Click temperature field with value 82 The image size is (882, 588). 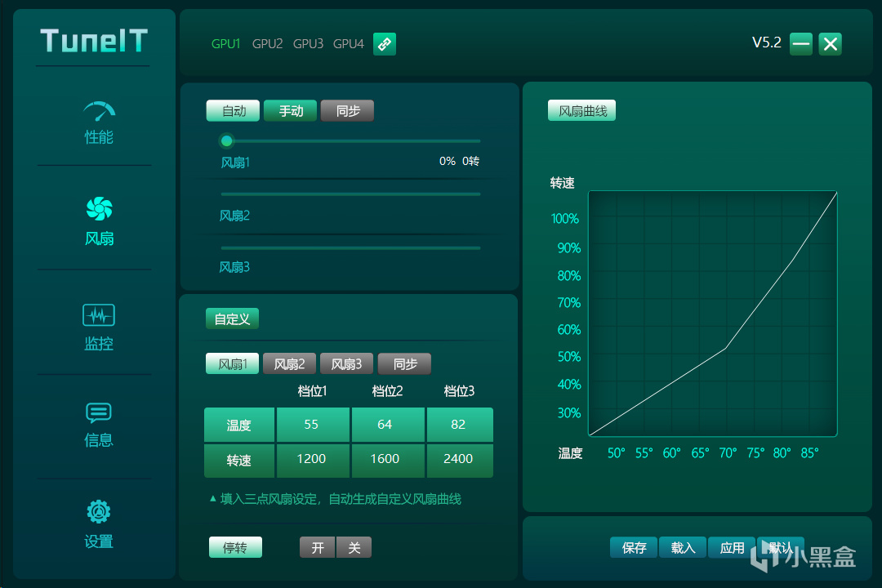point(460,425)
